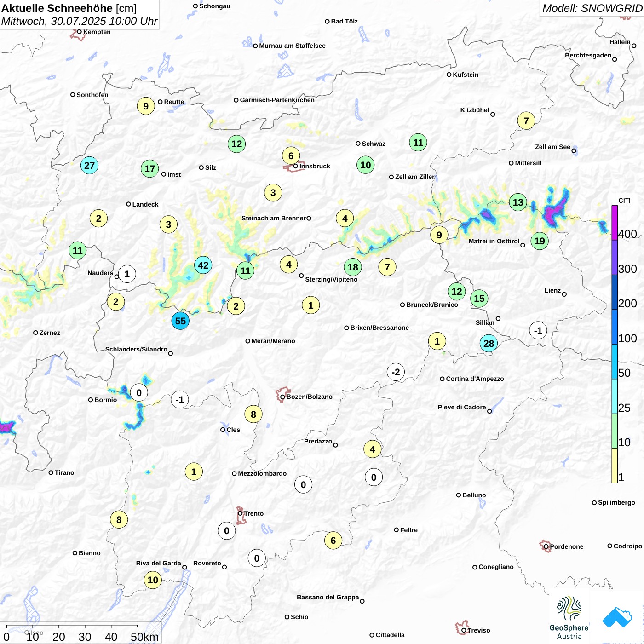The image size is (644, 644).
Task: Click the 'Bassano del Grappa' label
Action: pyautogui.click(x=328, y=597)
